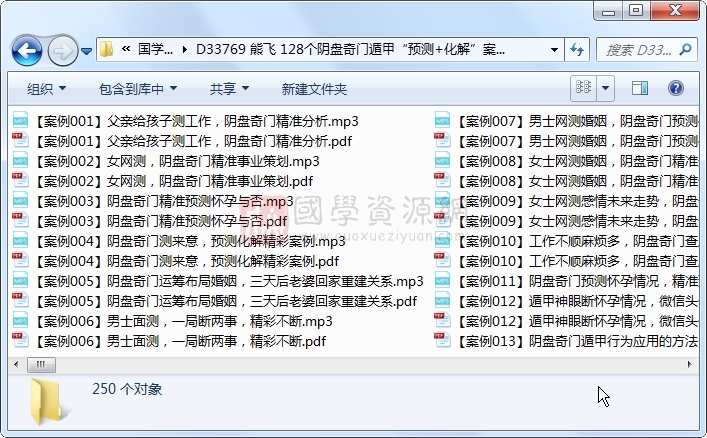Click the folder icon in details pane
707x438 pixels.
[48, 401]
